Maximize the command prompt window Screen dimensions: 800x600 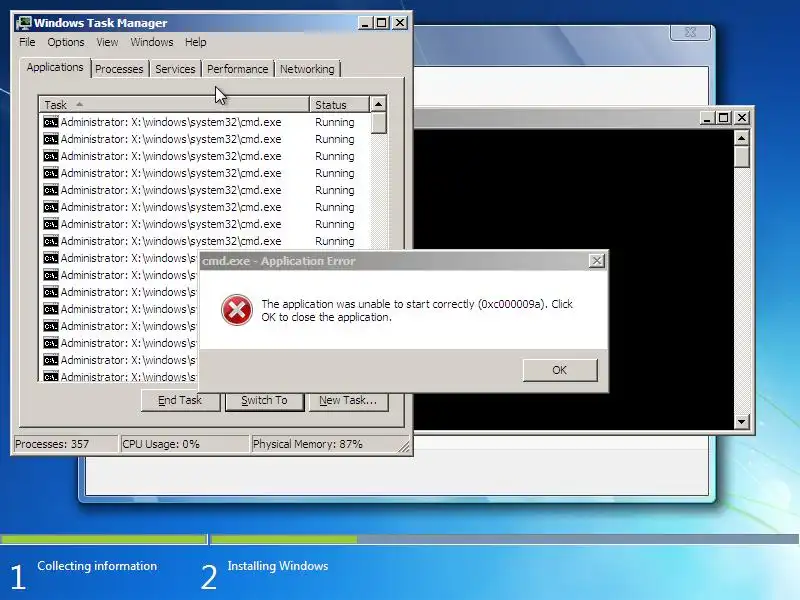723,118
